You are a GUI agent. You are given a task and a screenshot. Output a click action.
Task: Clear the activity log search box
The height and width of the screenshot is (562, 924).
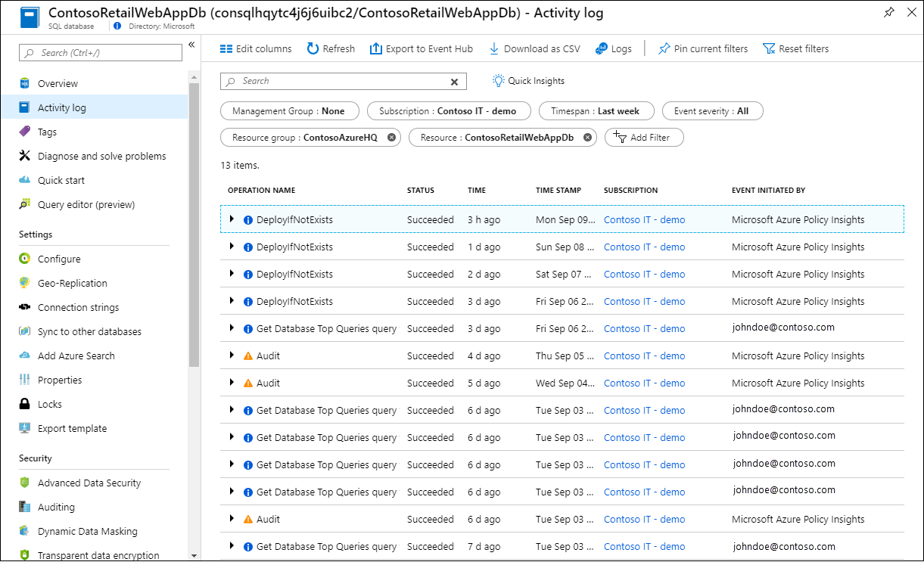tap(454, 82)
